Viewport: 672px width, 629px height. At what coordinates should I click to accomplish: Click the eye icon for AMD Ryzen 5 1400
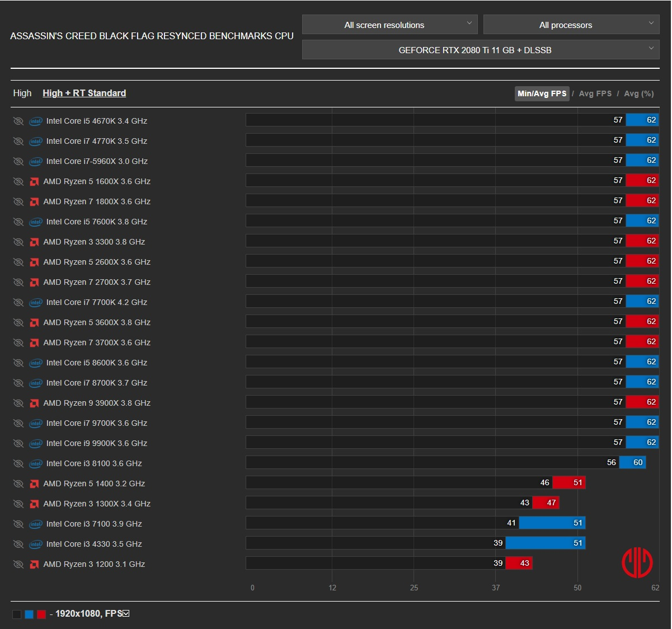coord(18,484)
